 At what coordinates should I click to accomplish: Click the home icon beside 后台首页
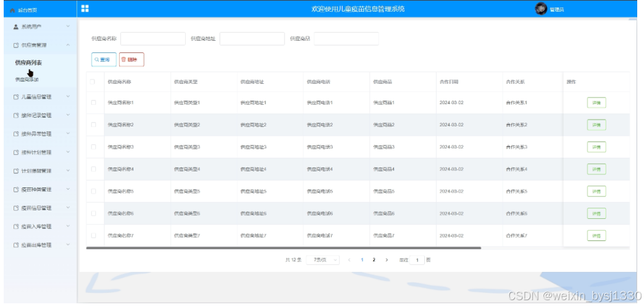click(x=12, y=10)
